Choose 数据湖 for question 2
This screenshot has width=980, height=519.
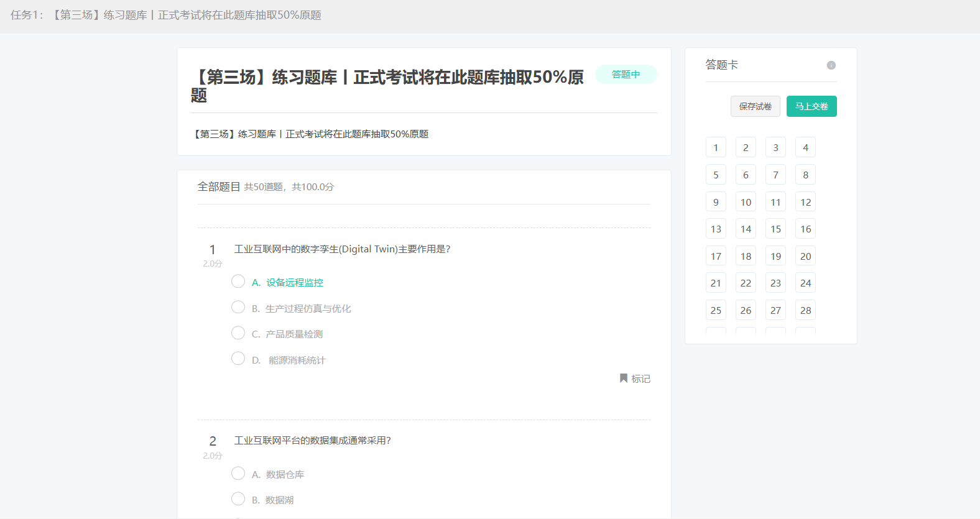point(238,499)
